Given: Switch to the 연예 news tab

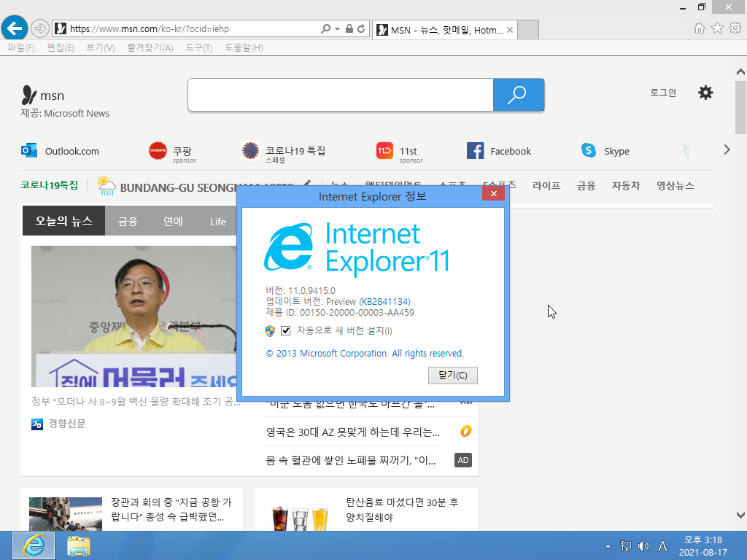Looking at the screenshot, I should click(173, 222).
